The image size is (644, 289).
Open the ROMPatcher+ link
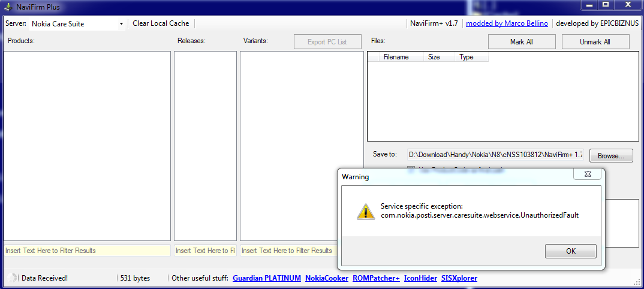376,278
